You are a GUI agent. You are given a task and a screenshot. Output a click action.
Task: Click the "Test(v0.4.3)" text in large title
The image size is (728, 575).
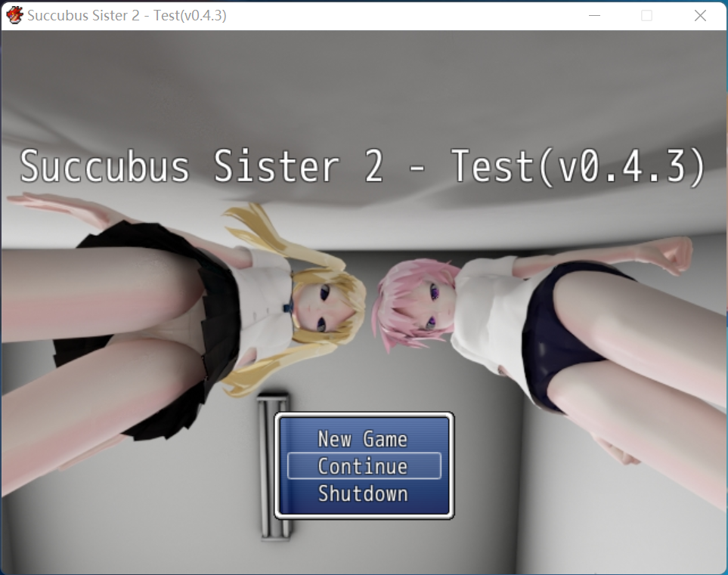point(578,166)
